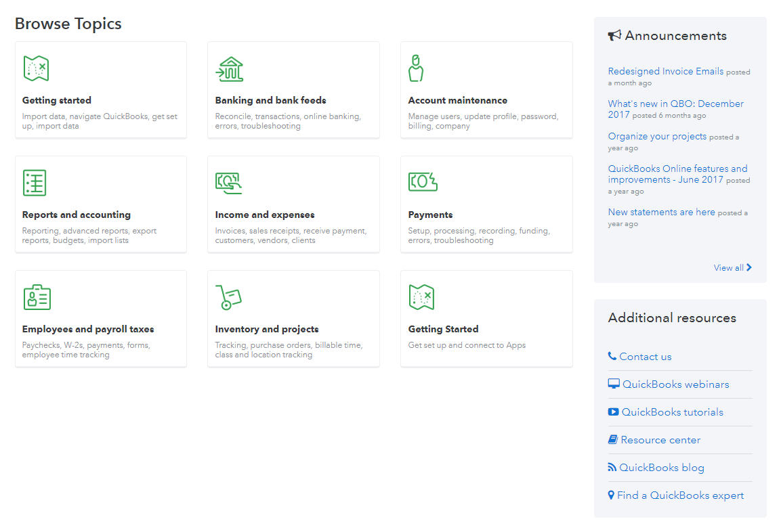781x532 pixels.
Task: Click the 'Resource center' link
Action: [660, 440]
